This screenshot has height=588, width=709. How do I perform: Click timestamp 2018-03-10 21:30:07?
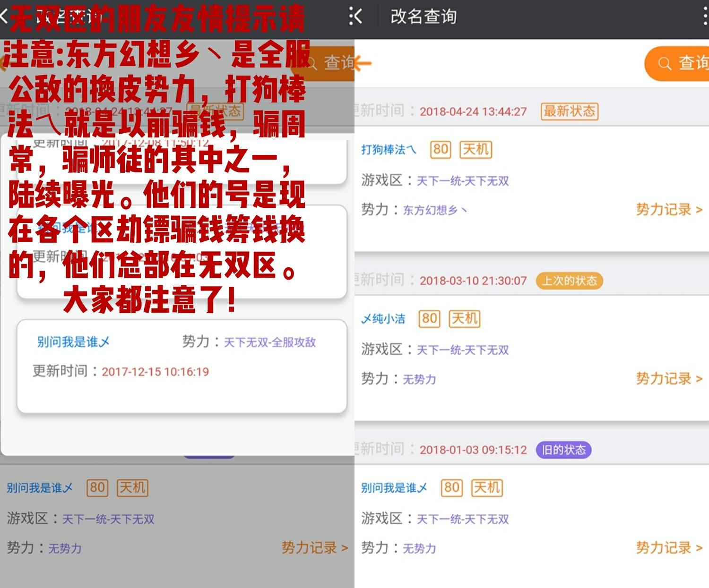[473, 281]
